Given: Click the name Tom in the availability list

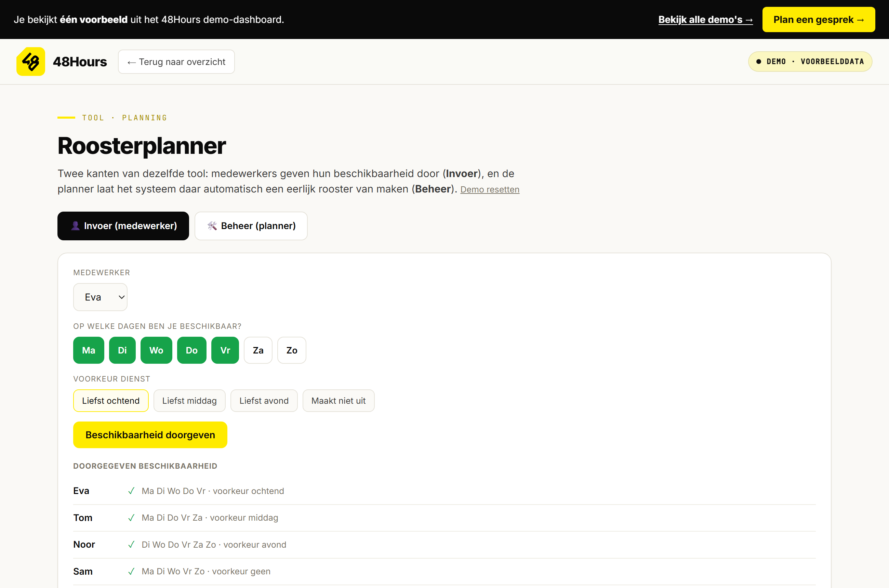Looking at the screenshot, I should pyautogui.click(x=82, y=518).
